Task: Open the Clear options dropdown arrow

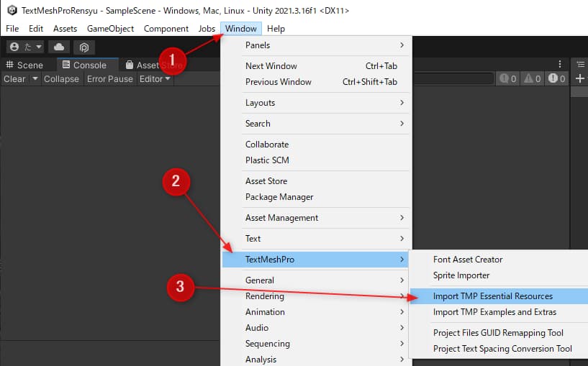Action: pyautogui.click(x=35, y=78)
